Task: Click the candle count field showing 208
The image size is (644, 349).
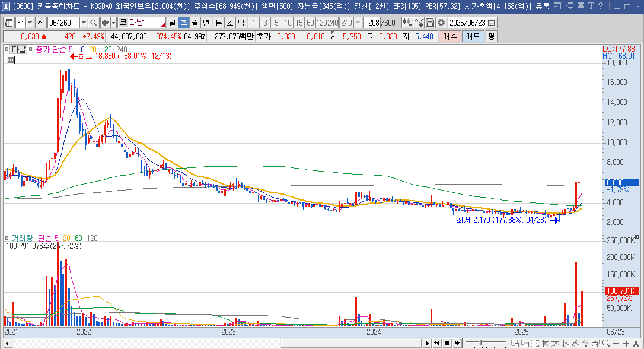Action: pos(372,23)
